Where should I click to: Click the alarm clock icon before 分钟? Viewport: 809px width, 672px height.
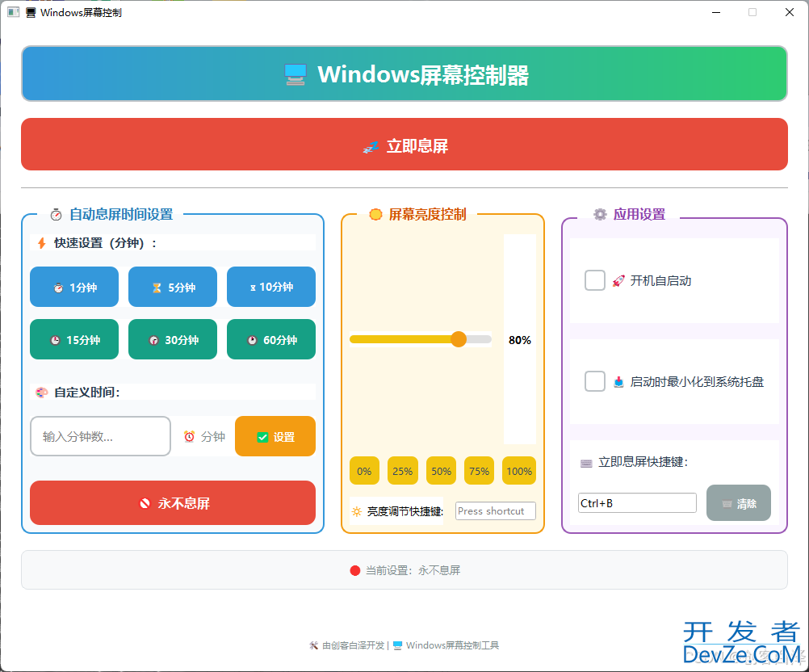(190, 437)
